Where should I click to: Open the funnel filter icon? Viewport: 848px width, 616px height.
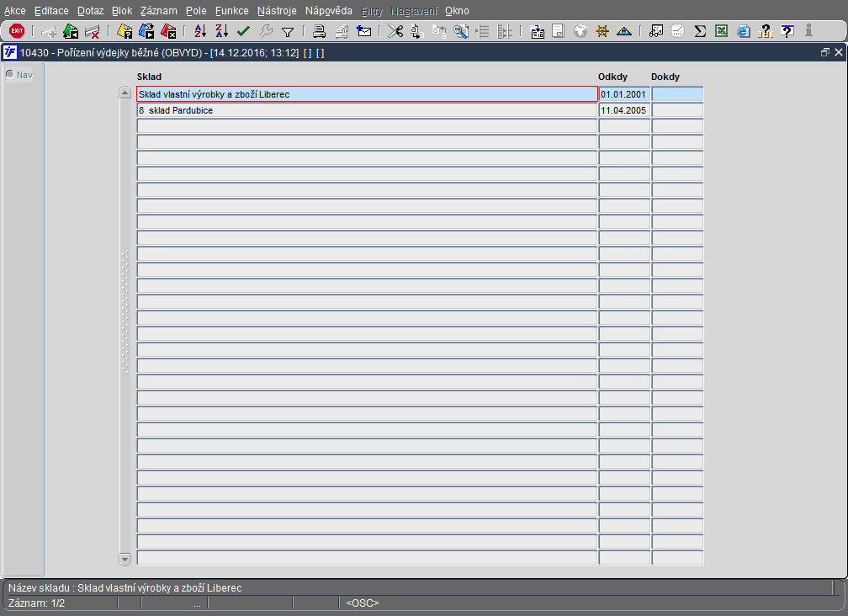pyautogui.click(x=288, y=33)
